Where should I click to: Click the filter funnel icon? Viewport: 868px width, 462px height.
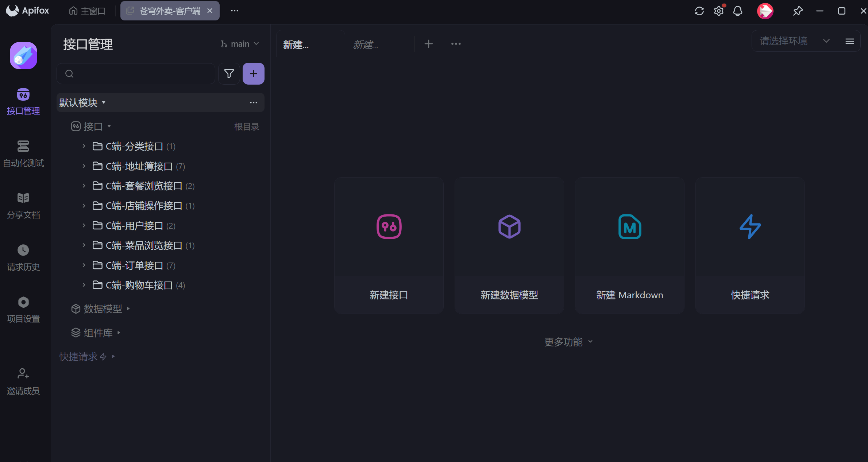click(229, 74)
